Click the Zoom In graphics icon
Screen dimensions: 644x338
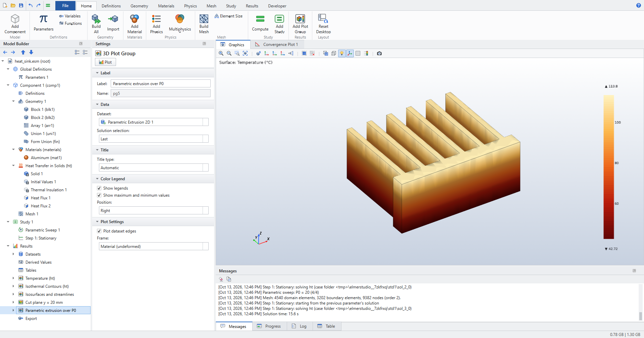coord(221,53)
